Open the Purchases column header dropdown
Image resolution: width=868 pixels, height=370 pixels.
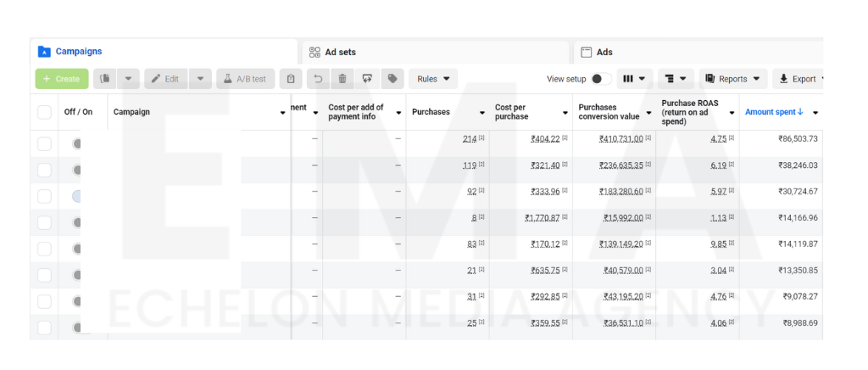(482, 112)
